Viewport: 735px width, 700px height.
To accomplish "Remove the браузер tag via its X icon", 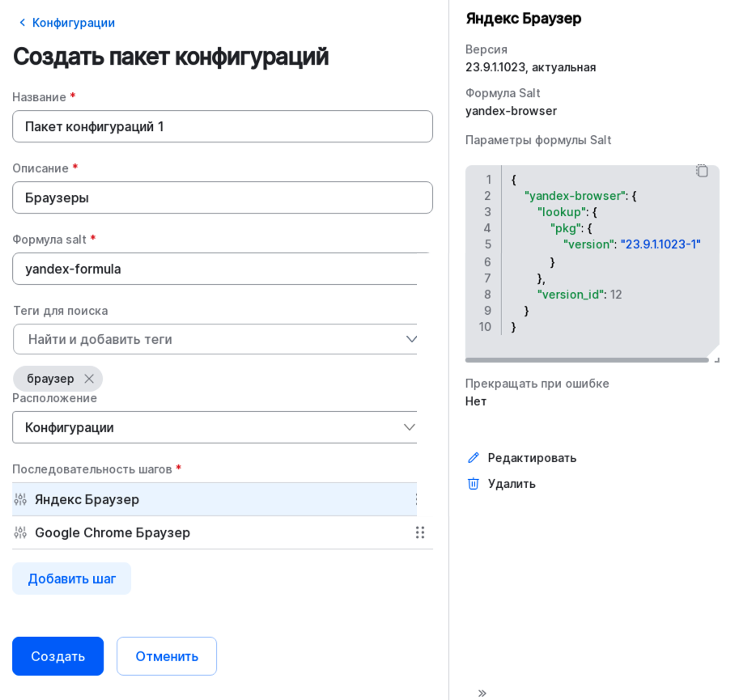I will (89, 378).
